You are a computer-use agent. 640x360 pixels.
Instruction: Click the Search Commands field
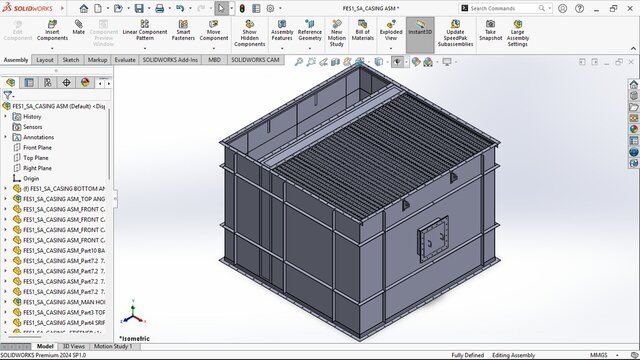504,8
